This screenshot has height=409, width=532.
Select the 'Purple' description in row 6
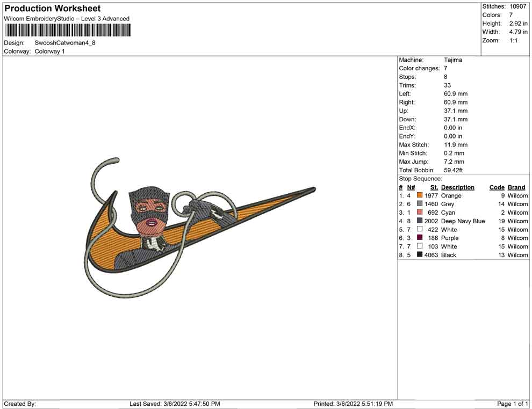[450, 238]
